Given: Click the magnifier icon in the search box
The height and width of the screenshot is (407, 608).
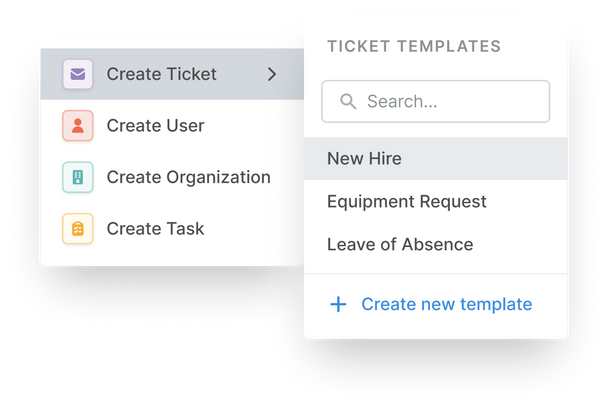Looking at the screenshot, I should click(348, 102).
